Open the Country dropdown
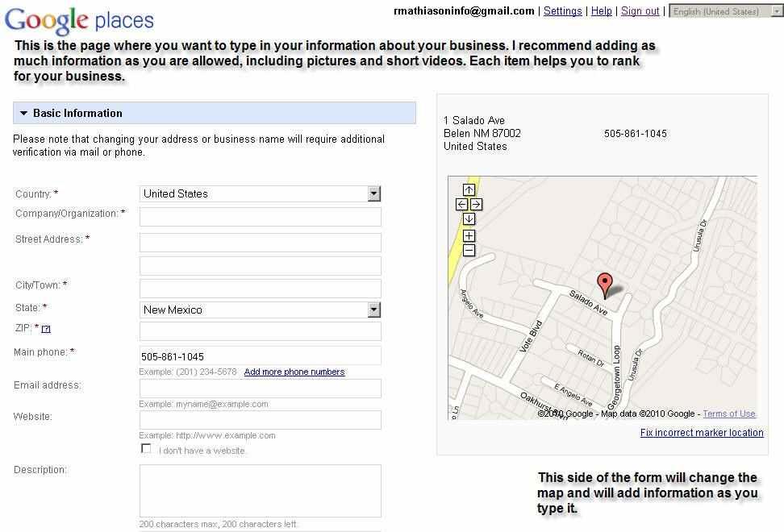The width and height of the screenshot is (784, 532). 373,193
